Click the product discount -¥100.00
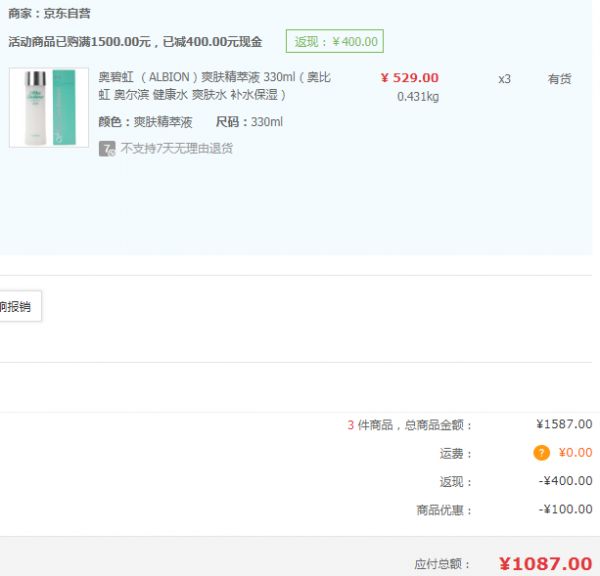Viewport: 600px width, 576px height. (565, 509)
